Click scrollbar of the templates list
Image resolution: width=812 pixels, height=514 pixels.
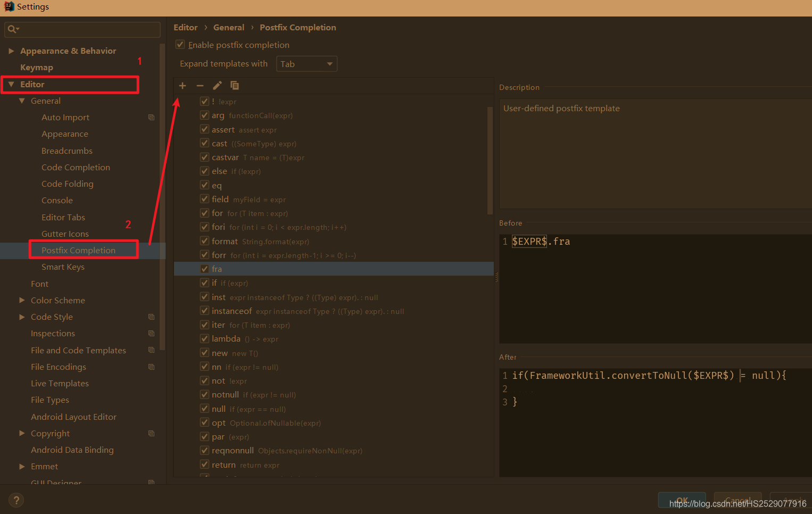coord(490,160)
